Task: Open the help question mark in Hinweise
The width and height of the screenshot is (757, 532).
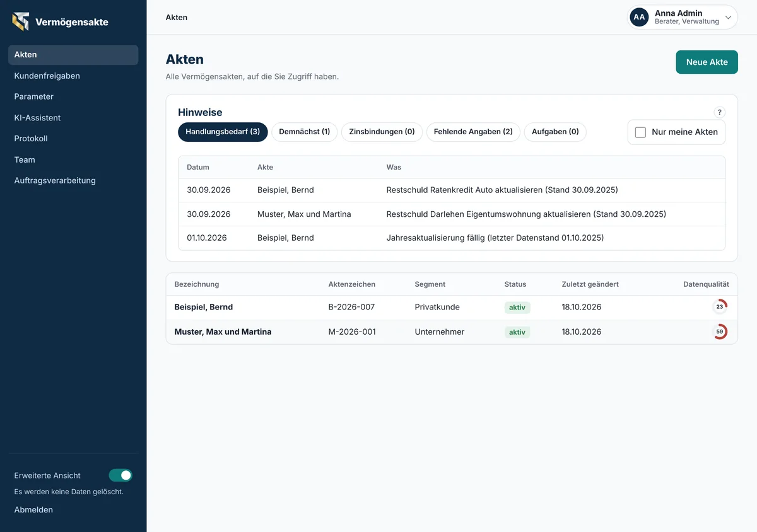Action: pos(720,112)
